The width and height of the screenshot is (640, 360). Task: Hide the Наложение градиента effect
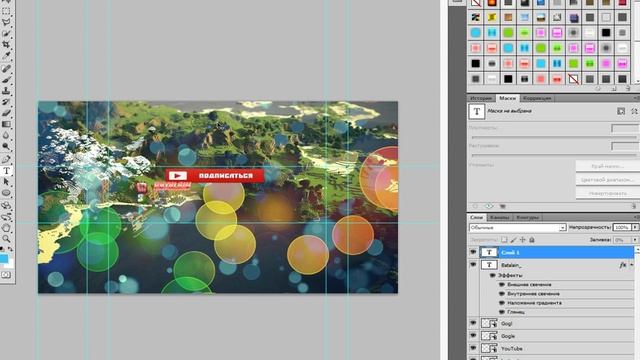tap(502, 303)
